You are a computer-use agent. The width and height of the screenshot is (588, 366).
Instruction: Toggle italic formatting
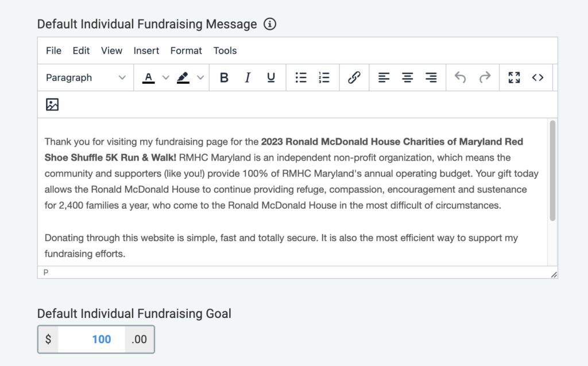click(x=247, y=77)
